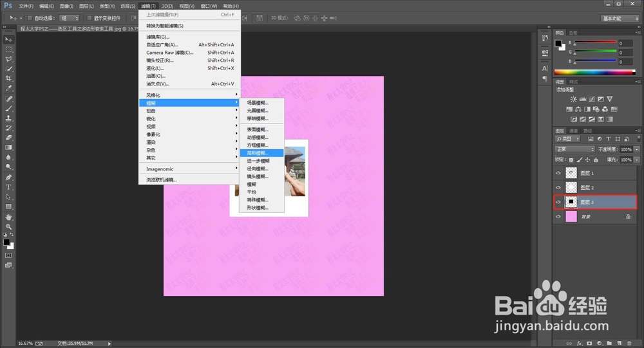
Task: Click the Levels adjustment icon
Action: click(583, 99)
